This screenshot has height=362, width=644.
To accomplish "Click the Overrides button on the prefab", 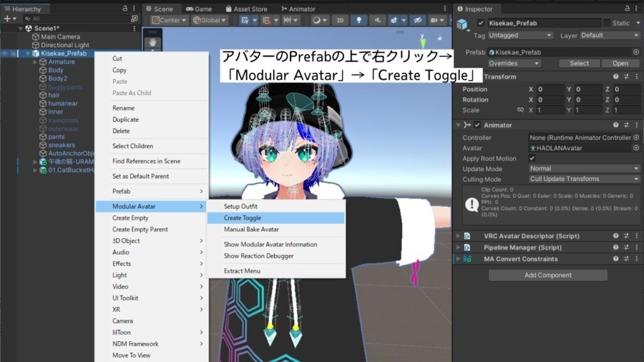I will [513, 63].
